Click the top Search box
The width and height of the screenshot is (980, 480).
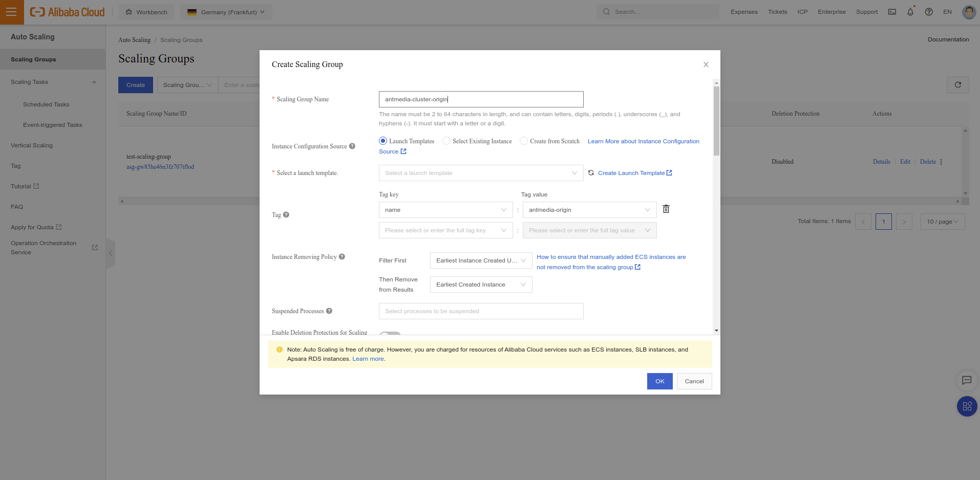click(658, 12)
